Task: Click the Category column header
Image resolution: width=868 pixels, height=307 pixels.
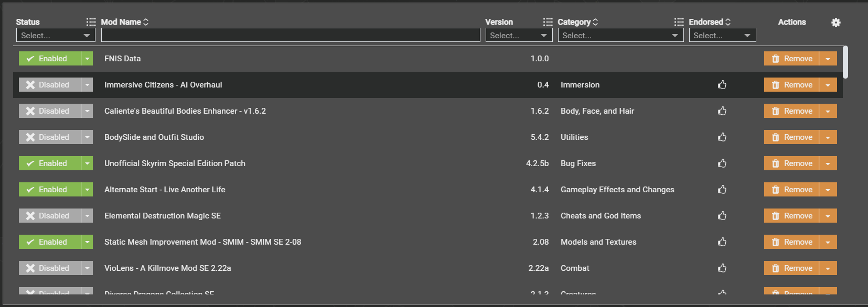Action: click(574, 22)
